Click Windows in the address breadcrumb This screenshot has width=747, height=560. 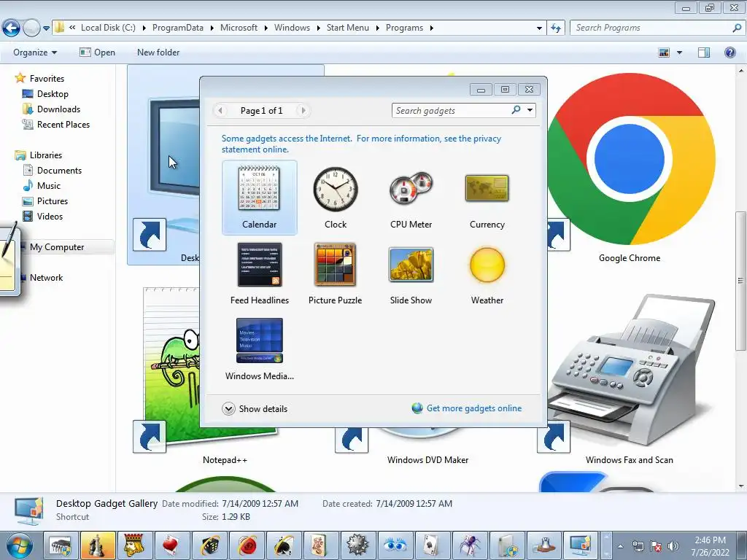point(292,28)
